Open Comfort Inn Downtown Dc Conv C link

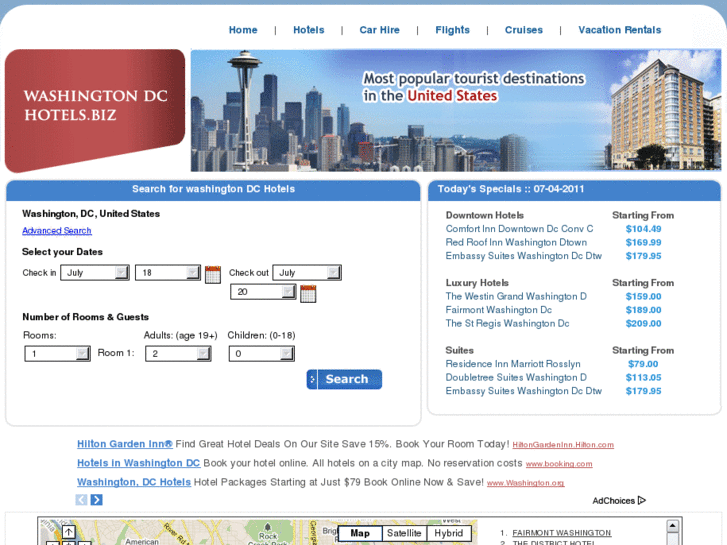click(519, 229)
